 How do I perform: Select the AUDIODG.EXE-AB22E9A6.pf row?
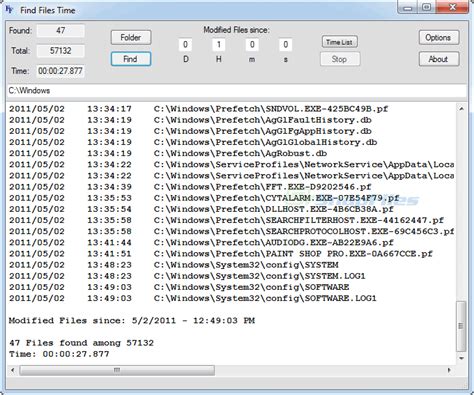(201, 243)
